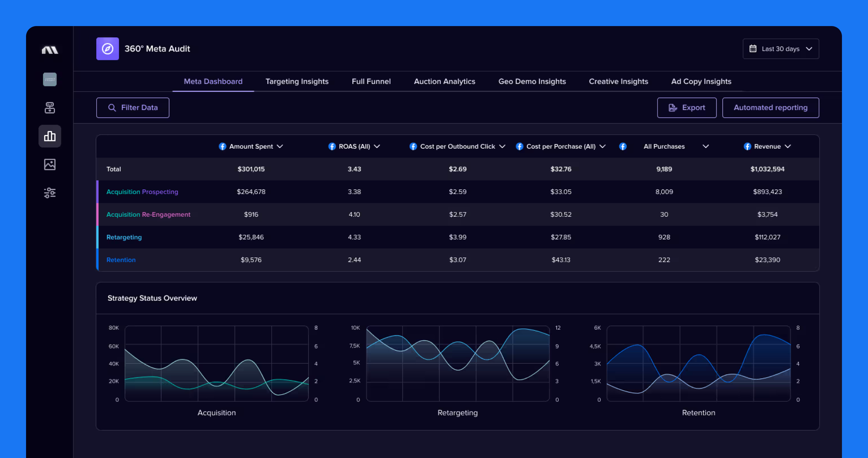Image resolution: width=868 pixels, height=458 pixels.
Task: Click the logo icon atop the sidebar
Action: tap(50, 50)
